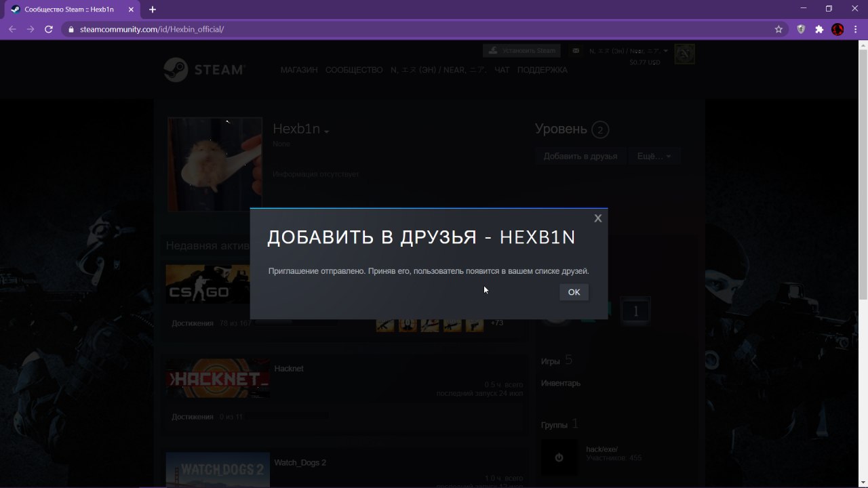
Task: Open Watch_Dogs 2 title link
Action: [300, 463]
